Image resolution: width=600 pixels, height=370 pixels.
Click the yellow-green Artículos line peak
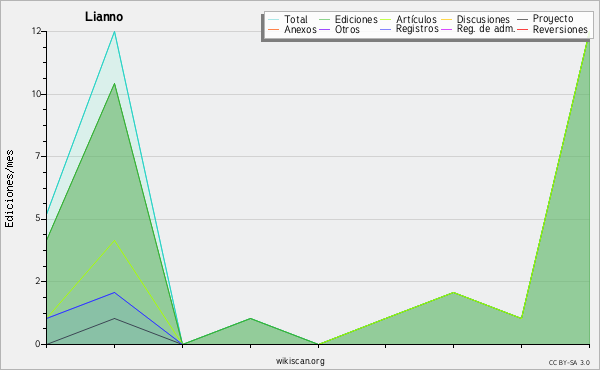[x=114, y=240]
